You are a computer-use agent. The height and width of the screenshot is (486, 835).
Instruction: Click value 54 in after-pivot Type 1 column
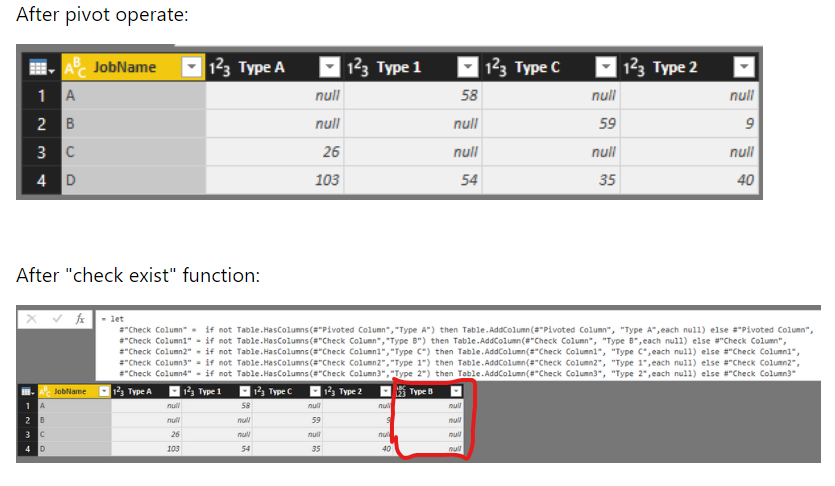pos(469,180)
